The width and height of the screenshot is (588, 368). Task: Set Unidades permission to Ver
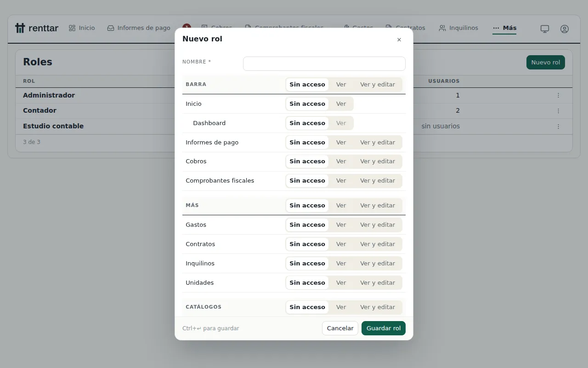pyautogui.click(x=341, y=283)
